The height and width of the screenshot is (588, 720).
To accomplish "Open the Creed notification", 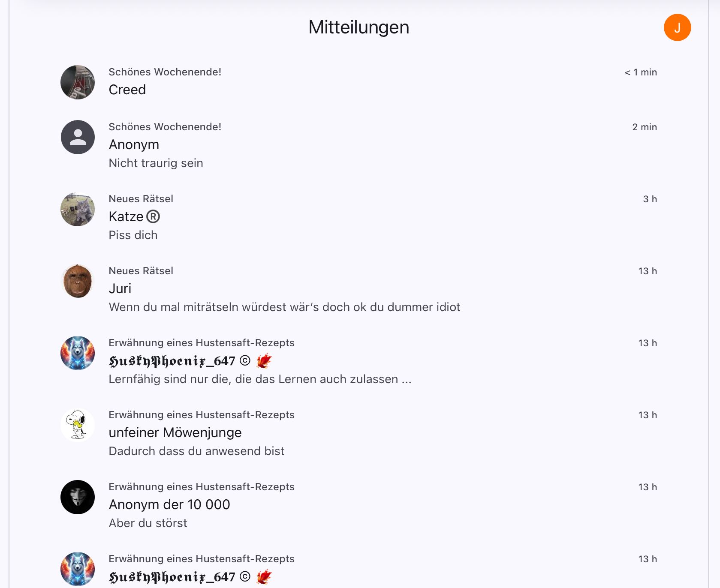I will [358, 82].
